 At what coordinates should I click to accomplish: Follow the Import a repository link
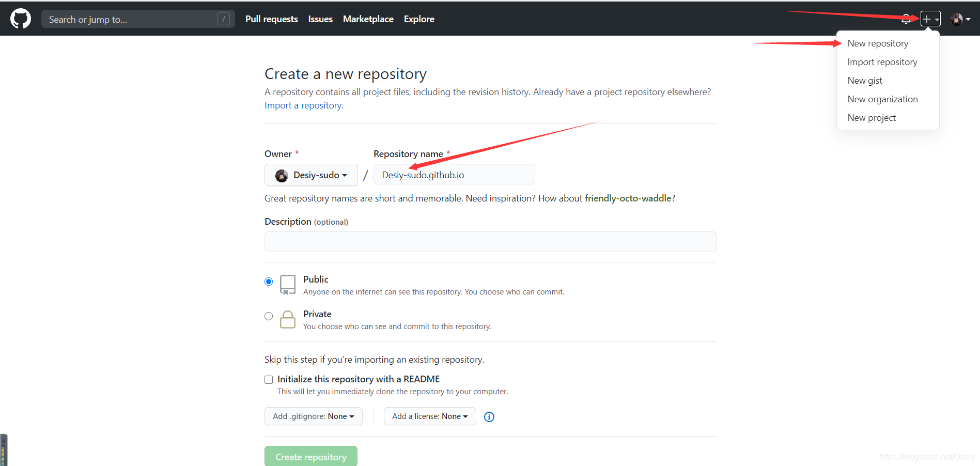[x=304, y=105]
